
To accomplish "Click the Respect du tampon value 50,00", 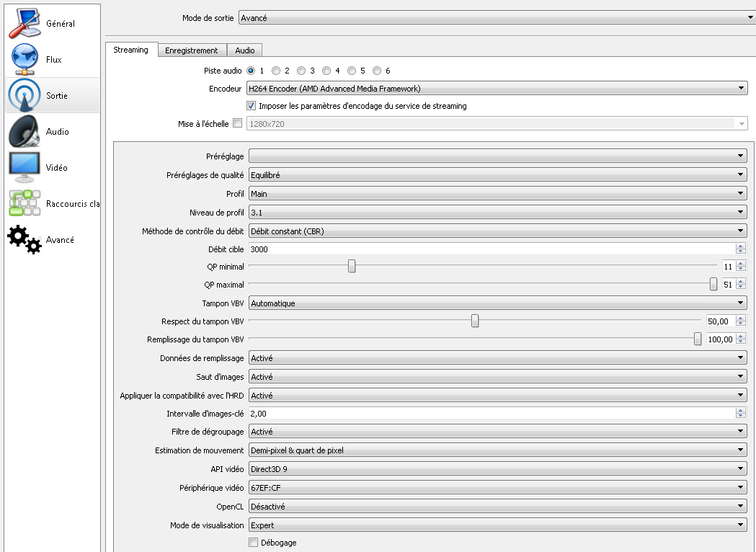I will tap(721, 321).
